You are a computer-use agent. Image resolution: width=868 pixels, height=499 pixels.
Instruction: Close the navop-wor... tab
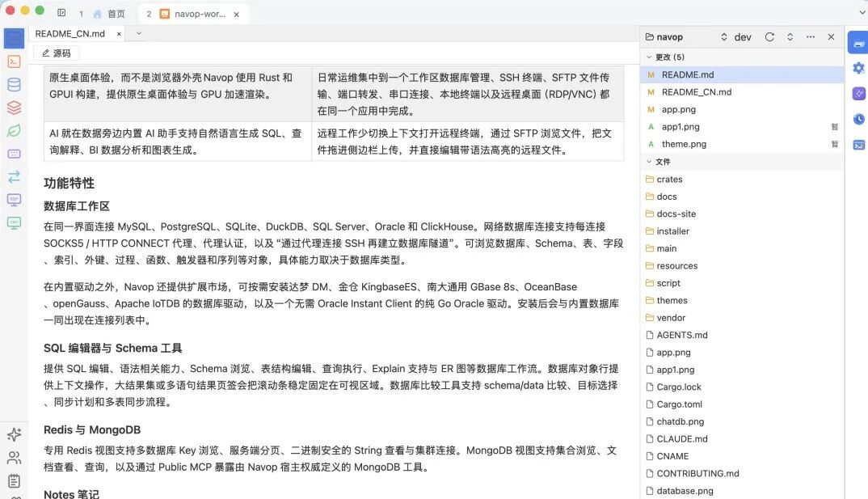[236, 15]
